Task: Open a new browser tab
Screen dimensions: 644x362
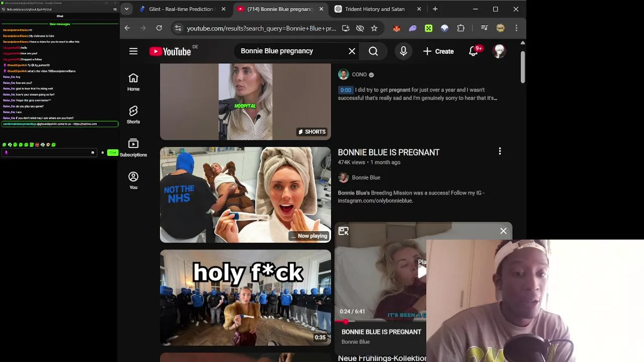Action: (x=435, y=9)
